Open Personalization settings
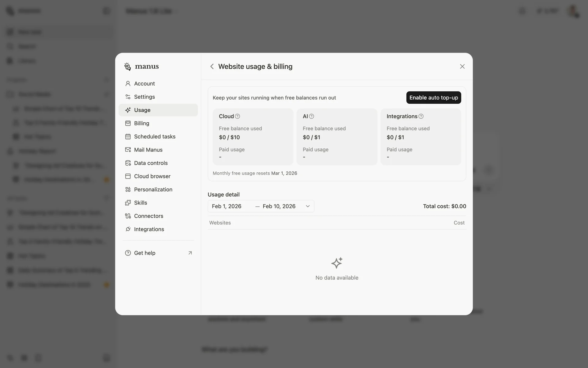 click(153, 190)
